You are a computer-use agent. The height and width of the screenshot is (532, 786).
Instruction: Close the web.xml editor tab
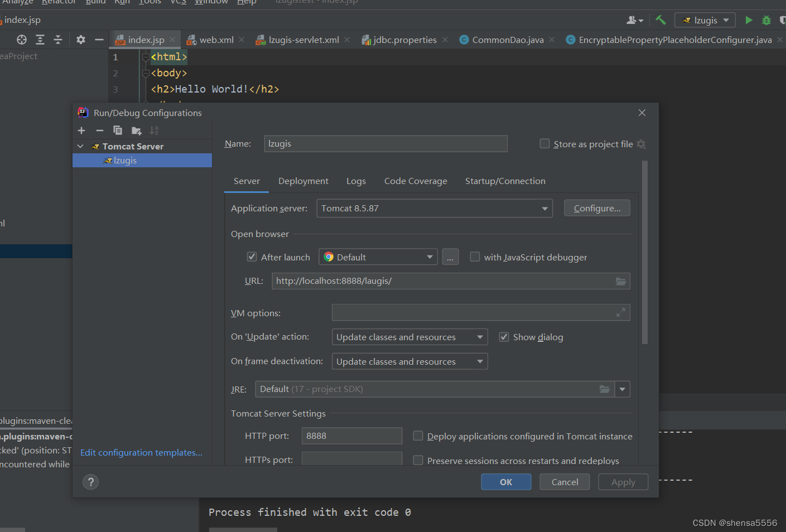tap(242, 40)
